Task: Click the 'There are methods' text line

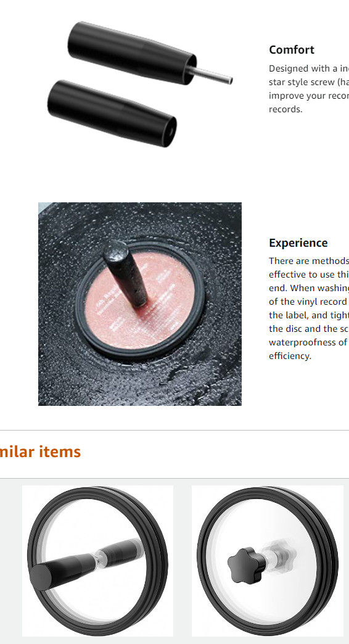Action: 309,261
